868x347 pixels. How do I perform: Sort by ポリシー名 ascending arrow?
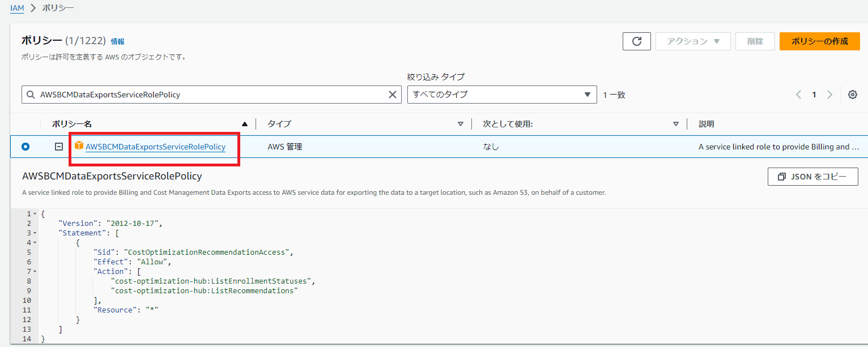[x=245, y=124]
